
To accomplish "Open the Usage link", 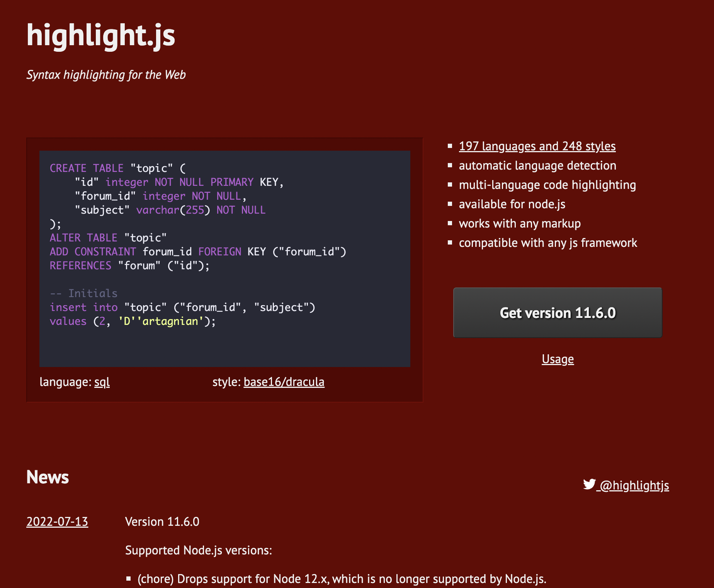I will coord(558,359).
